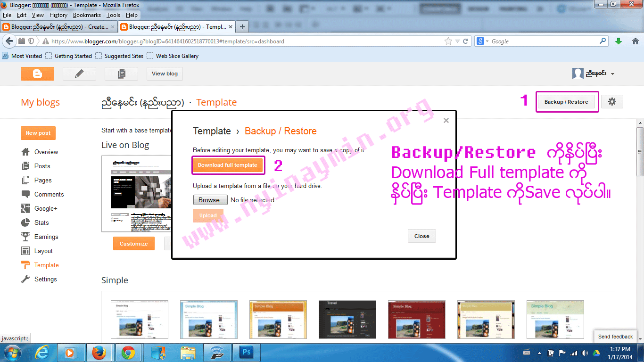Click the volume speaker tray icon

click(584, 353)
